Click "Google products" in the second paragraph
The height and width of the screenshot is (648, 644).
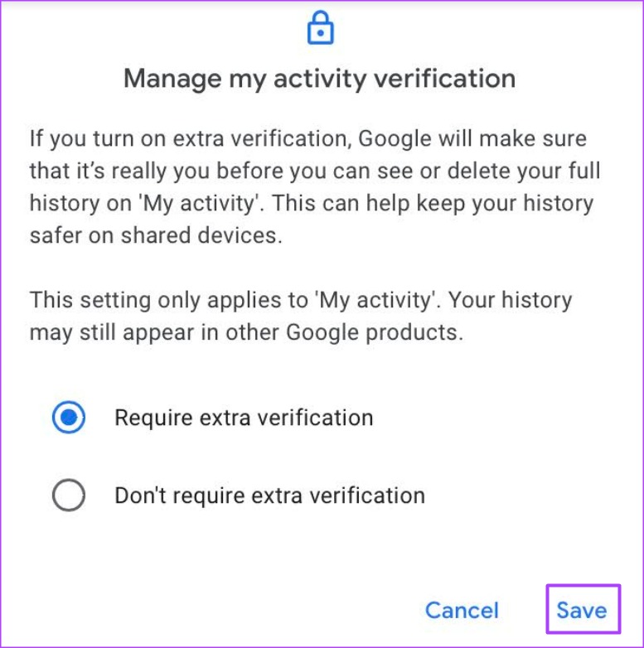click(x=375, y=332)
